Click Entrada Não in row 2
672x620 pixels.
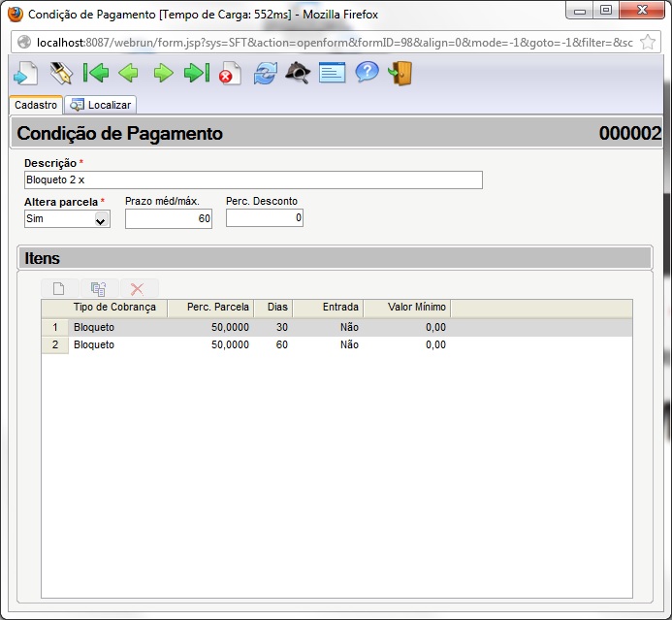(x=349, y=345)
